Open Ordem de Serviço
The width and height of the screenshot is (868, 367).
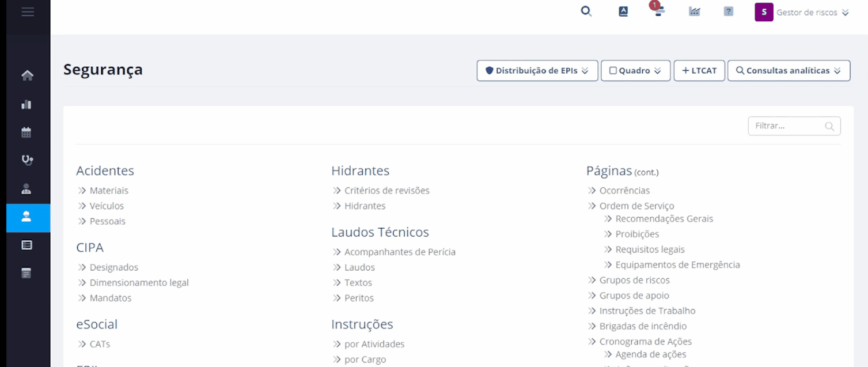point(636,206)
